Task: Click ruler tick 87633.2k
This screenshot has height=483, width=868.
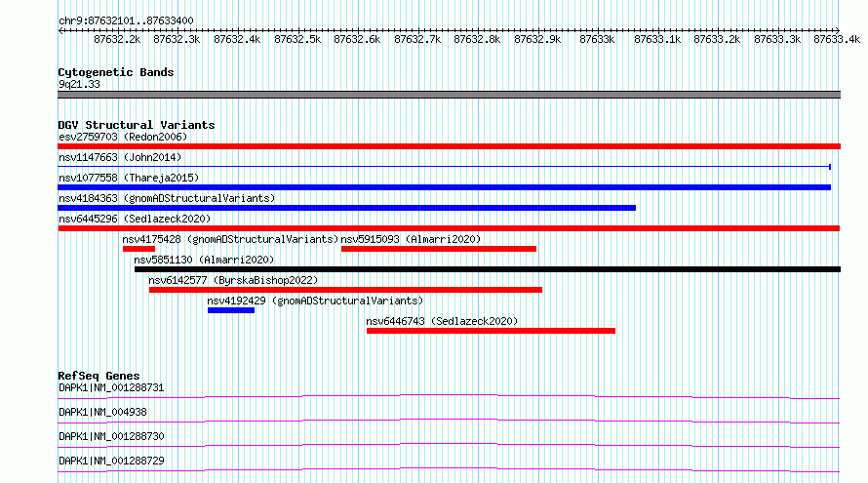Action: [x=717, y=39]
